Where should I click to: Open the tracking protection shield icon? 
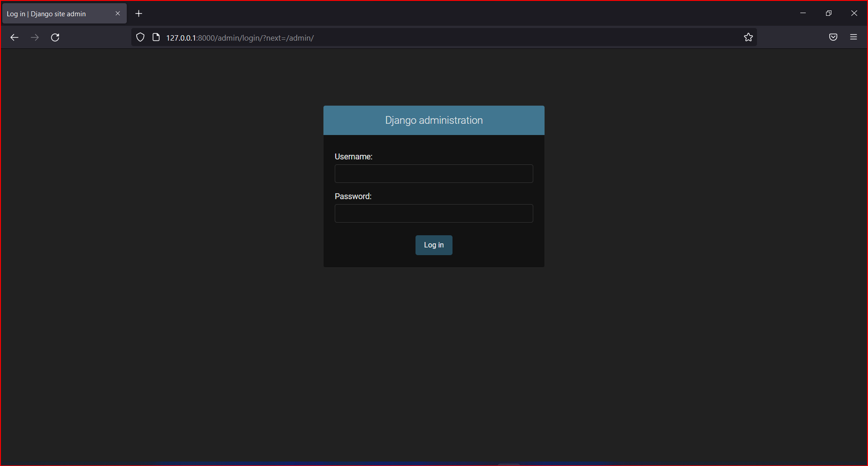[x=140, y=37]
